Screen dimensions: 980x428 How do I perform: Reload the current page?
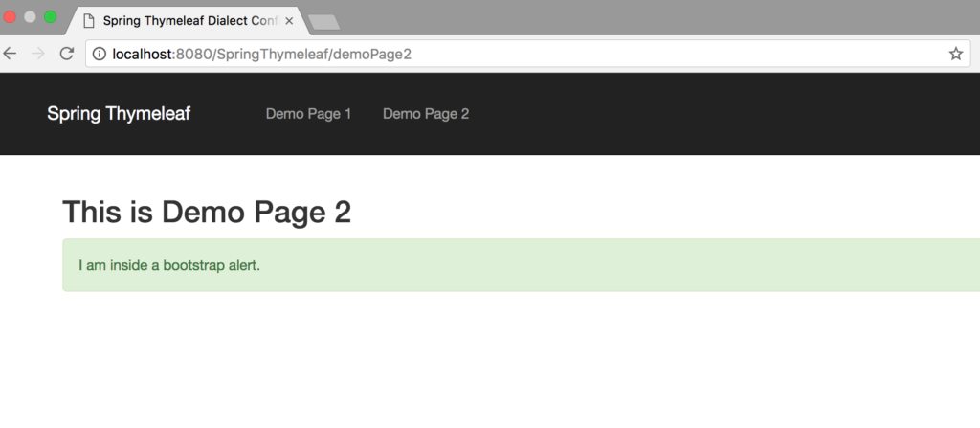click(x=67, y=54)
